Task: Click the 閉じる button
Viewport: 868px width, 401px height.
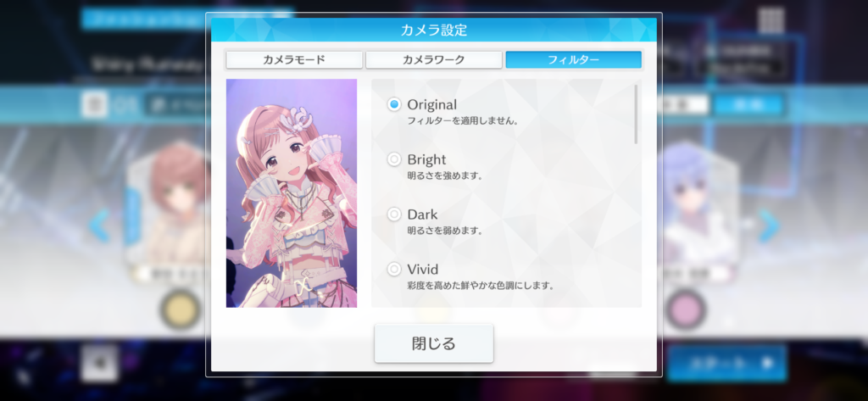Action: 434,343
